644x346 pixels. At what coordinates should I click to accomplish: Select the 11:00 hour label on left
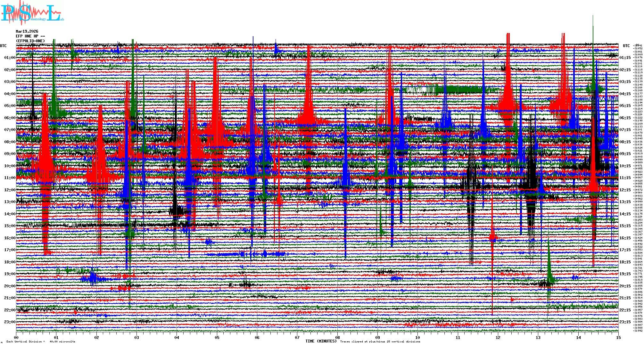10,178
